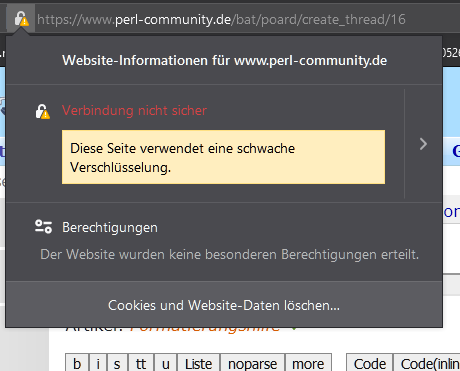The height and width of the screenshot is (371, 460).
Task: Click the Berechtigungen sliders icon
Action: [x=43, y=227]
